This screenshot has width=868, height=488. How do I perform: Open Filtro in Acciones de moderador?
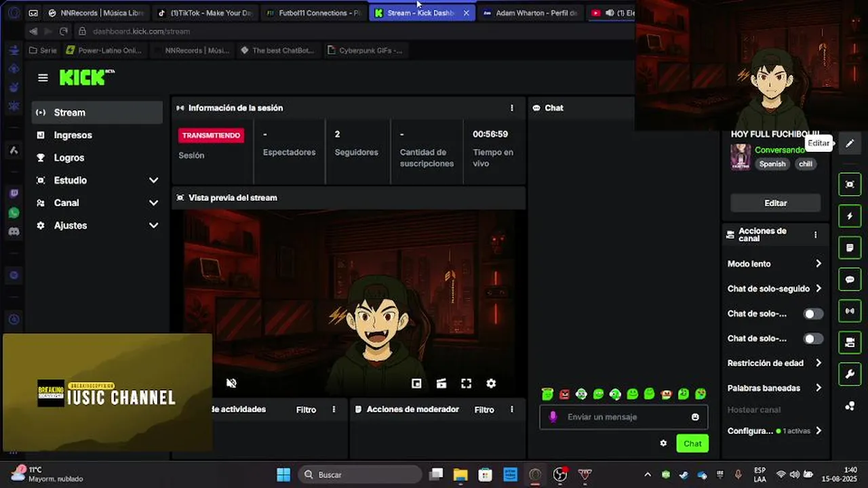tap(484, 409)
